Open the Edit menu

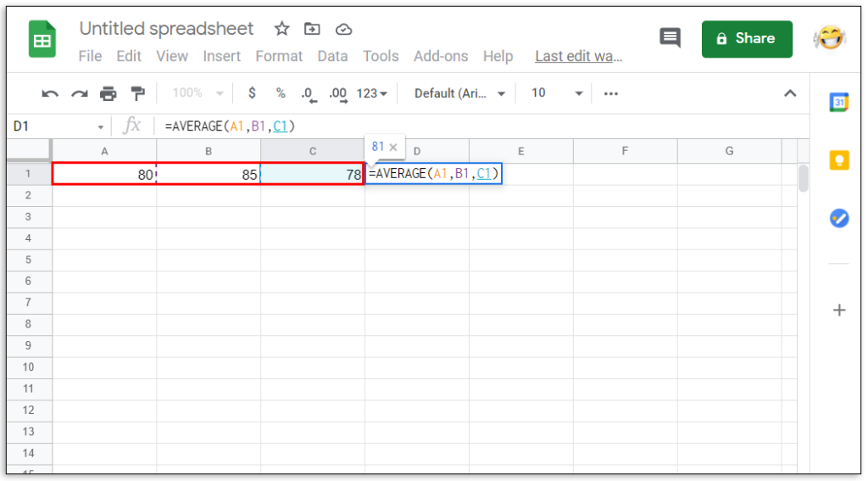pyautogui.click(x=129, y=57)
